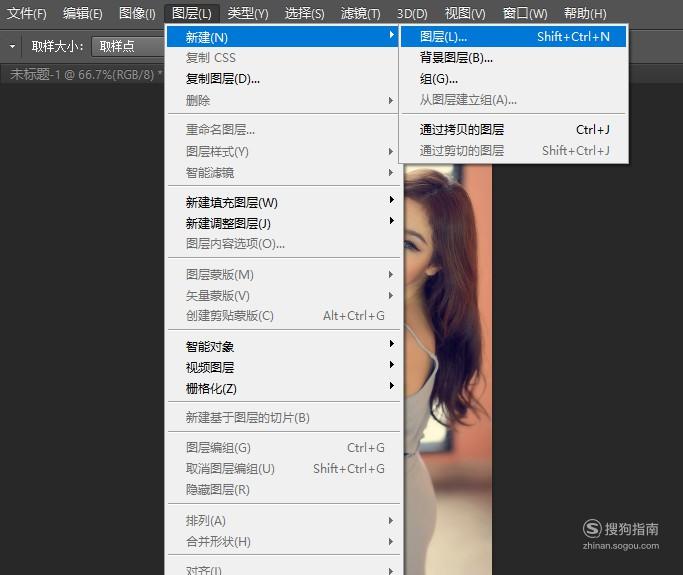Expand the 图层样式(Y) submenu
This screenshot has width=683, height=575.
click(x=283, y=151)
